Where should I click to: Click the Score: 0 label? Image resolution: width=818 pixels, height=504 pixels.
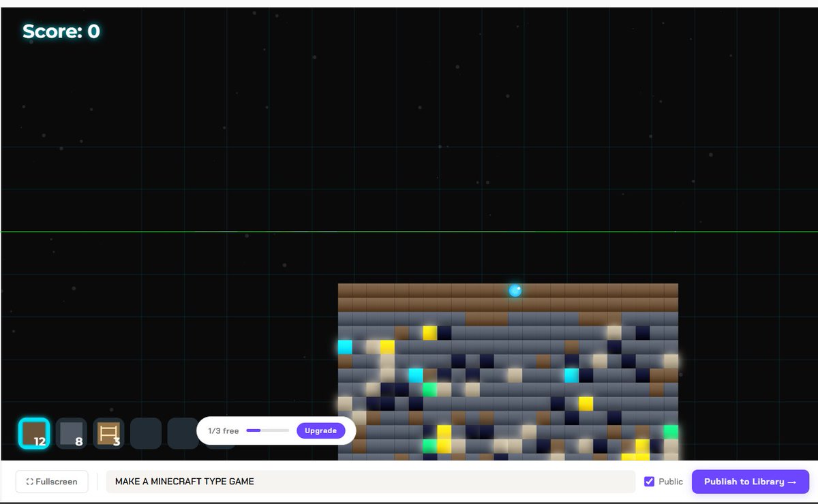pos(61,31)
